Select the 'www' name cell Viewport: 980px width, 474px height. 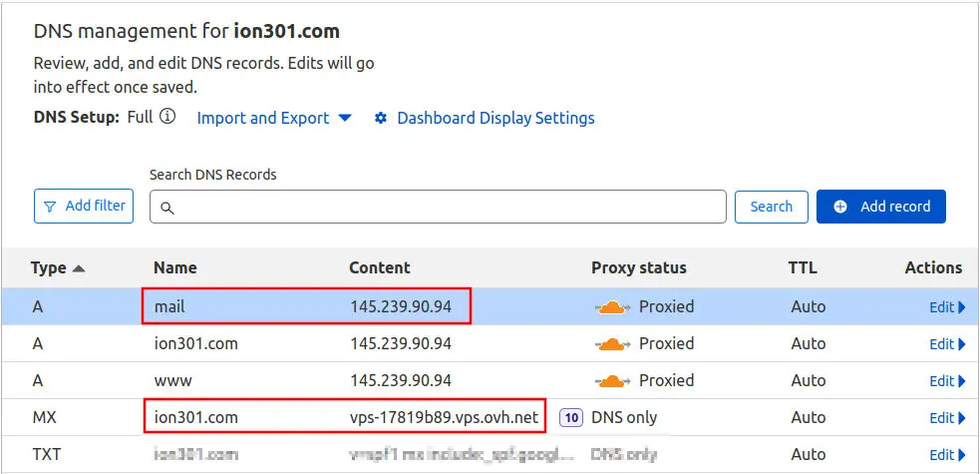pyautogui.click(x=173, y=380)
